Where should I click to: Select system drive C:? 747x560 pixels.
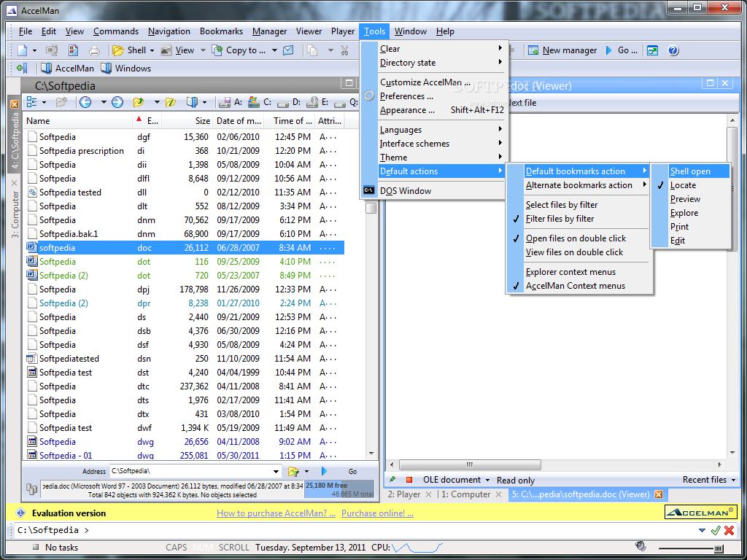260,102
